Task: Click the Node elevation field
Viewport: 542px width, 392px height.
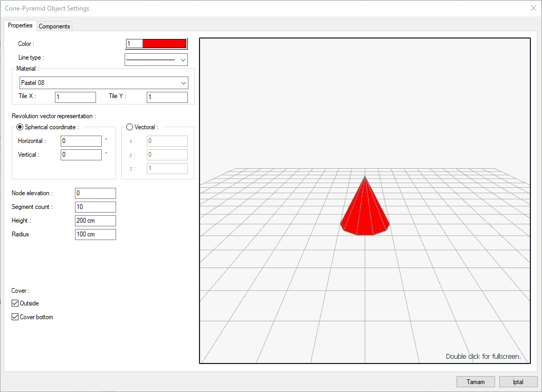Action: [95, 194]
